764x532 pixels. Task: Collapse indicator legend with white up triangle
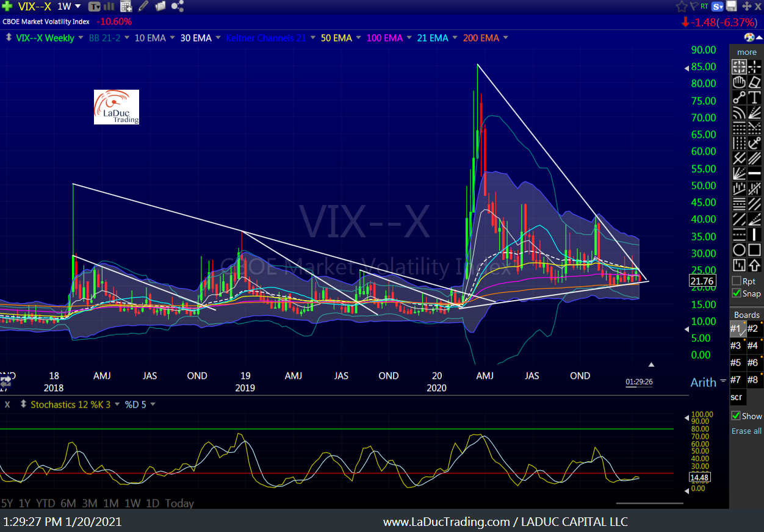759,38
